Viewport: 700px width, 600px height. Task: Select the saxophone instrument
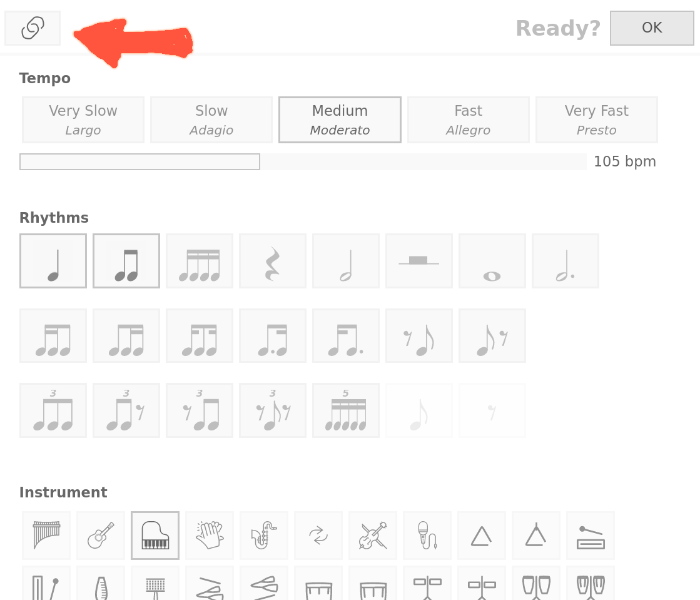point(264,536)
